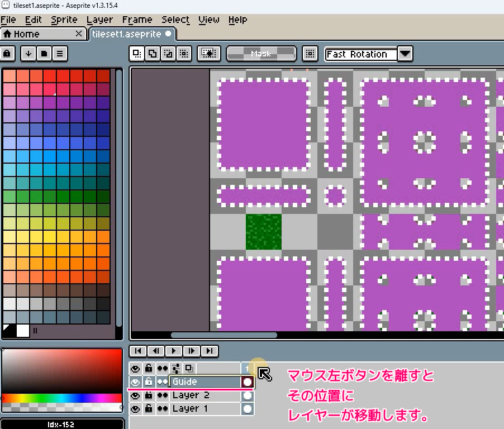Open the Layer menu
Viewport: 504px width, 429px height.
point(99,20)
